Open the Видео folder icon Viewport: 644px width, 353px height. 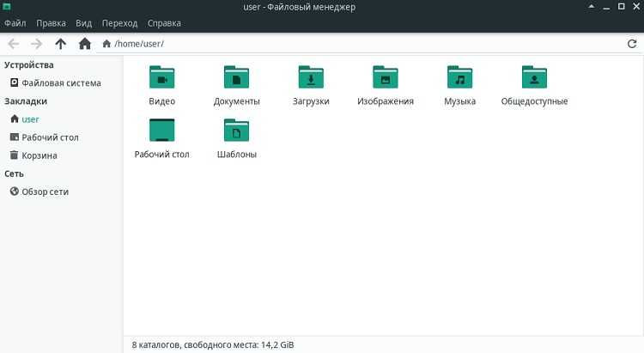[x=161, y=77]
